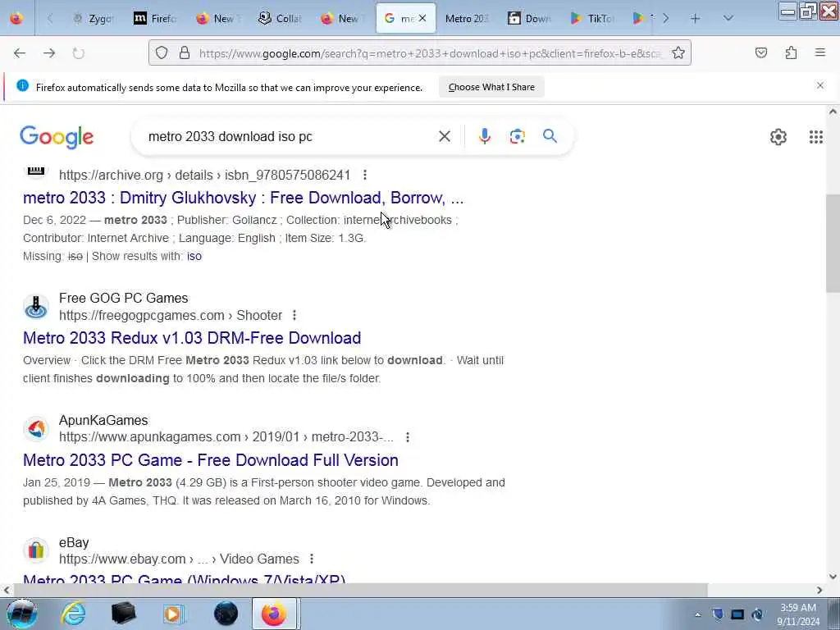The width and height of the screenshot is (840, 630).
Task: Open Google Quick Settings gear icon
Action: click(x=778, y=137)
